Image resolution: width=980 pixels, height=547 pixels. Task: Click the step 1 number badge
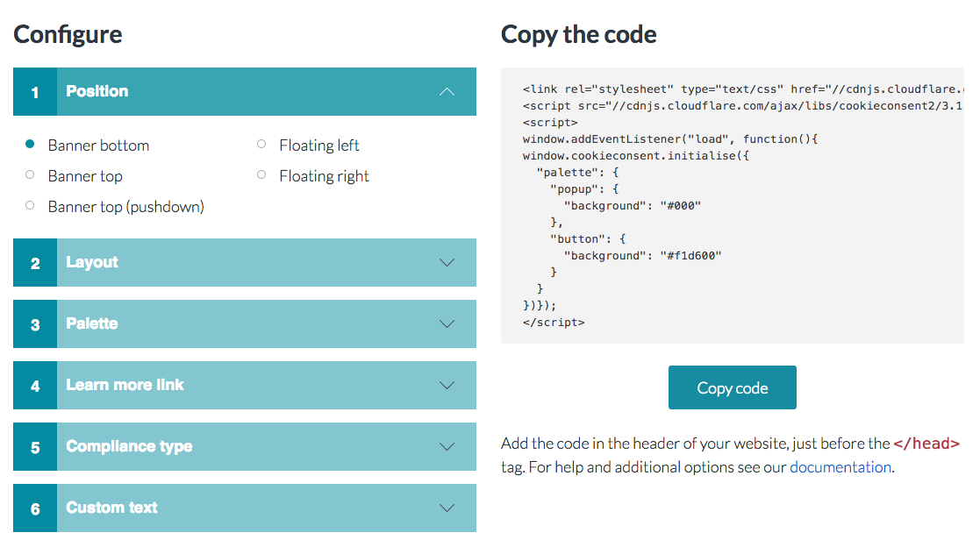coord(35,92)
